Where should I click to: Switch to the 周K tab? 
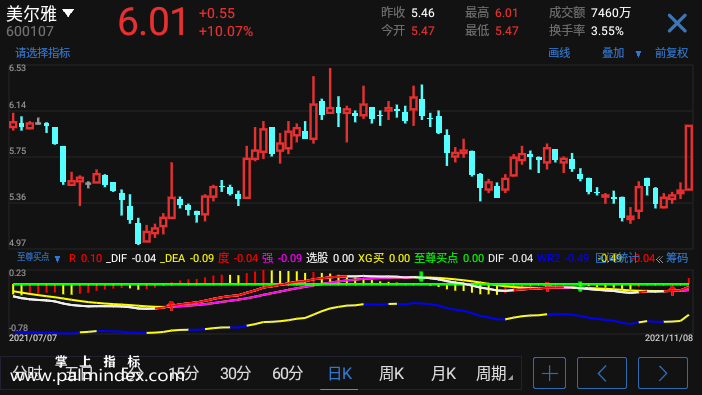391,373
